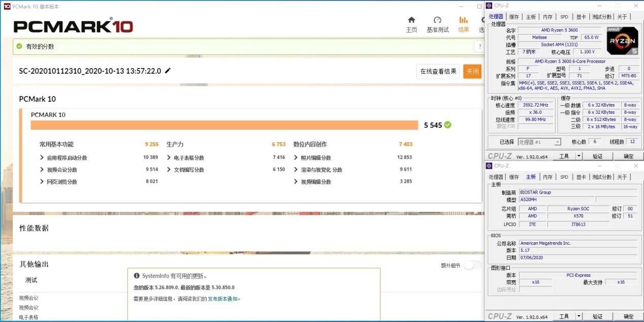This screenshot has width=644, height=322.
Task: Click the 生产力 score 6 753
Action: coord(278,144)
